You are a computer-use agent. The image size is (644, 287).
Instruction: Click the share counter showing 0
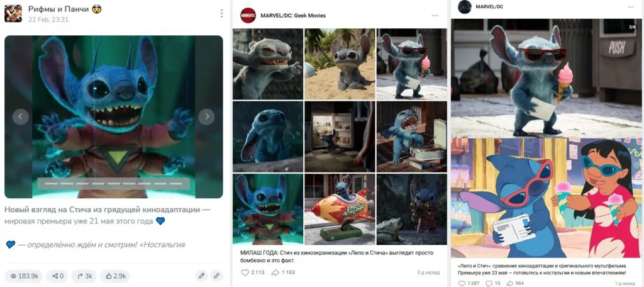coord(57,276)
